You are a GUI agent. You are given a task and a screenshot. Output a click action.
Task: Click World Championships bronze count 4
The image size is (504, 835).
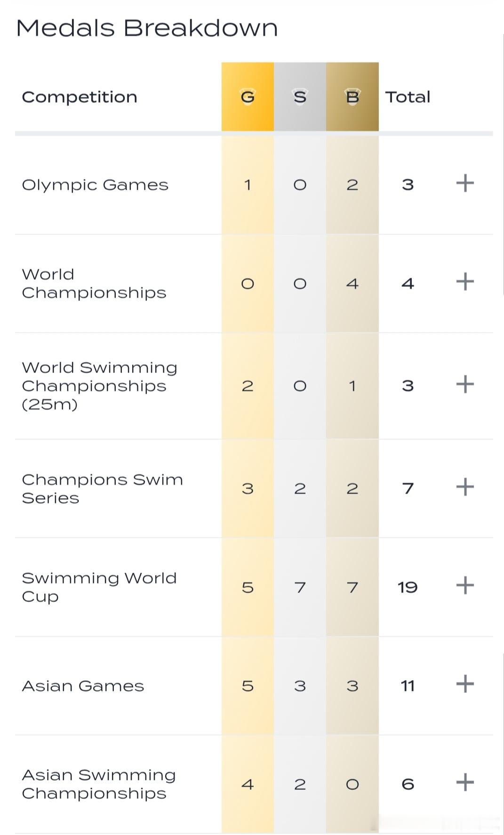(x=352, y=284)
